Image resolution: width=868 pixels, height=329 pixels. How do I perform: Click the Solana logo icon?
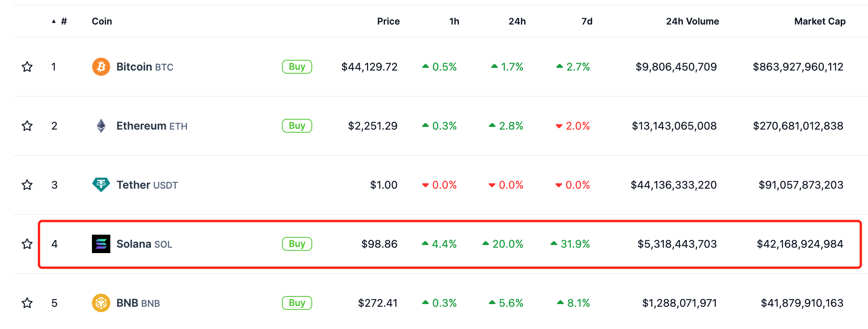[x=101, y=244]
